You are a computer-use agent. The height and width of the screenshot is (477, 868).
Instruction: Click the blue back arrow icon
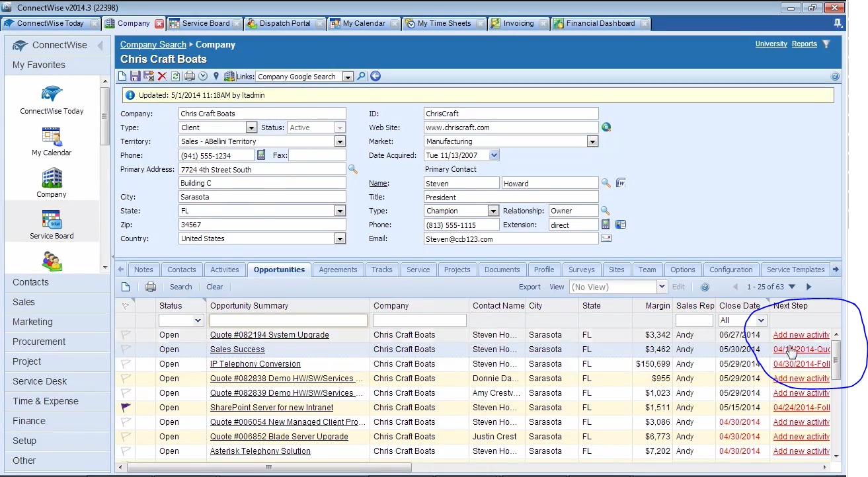pyautogui.click(x=375, y=77)
